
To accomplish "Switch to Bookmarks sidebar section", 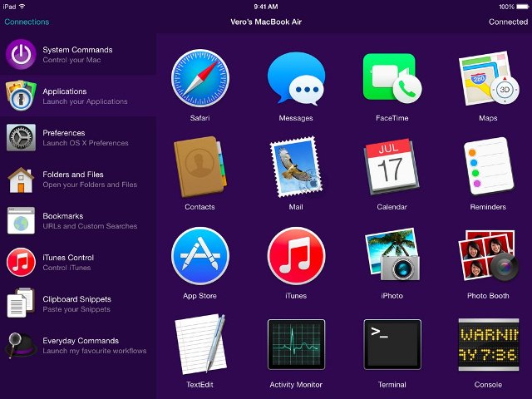I will [x=78, y=220].
